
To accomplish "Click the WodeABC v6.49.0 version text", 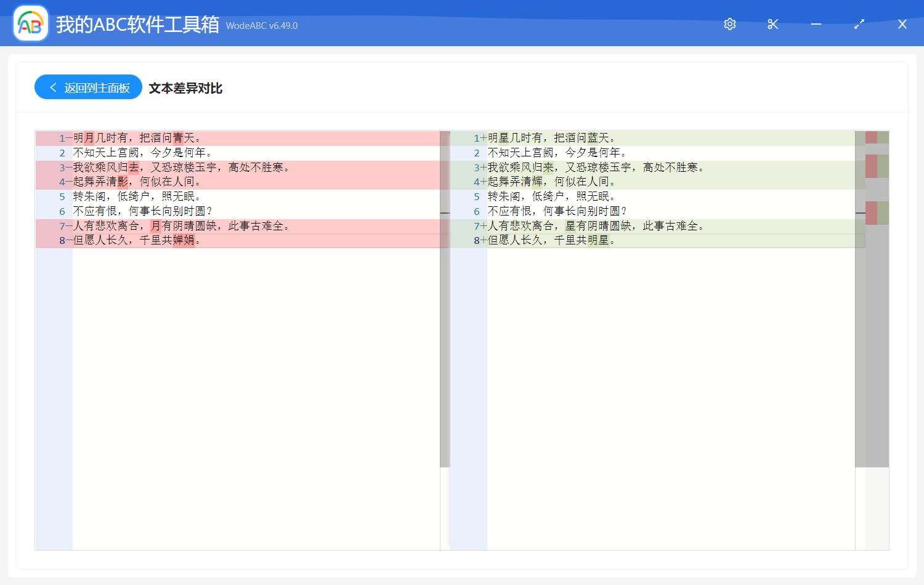I will click(261, 26).
